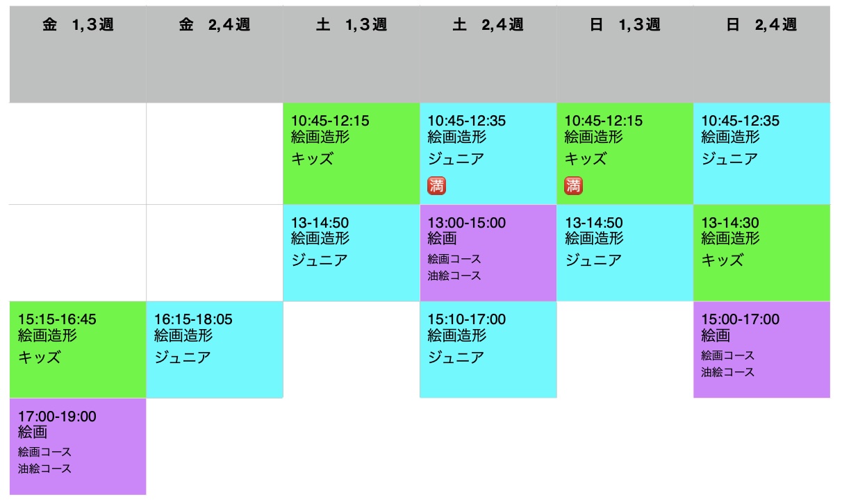842x504 pixels.
Task: Select the 土 1,3週 column header
Action: [352, 26]
